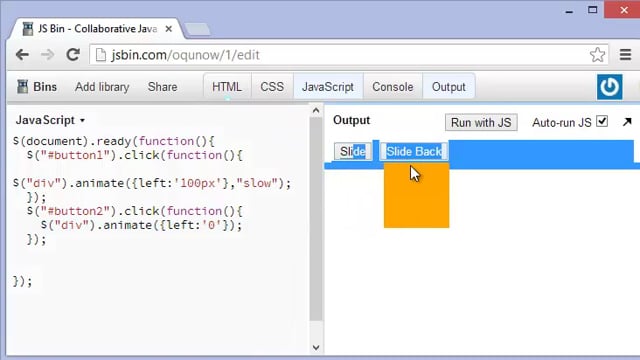
Task: Open the Chrome hamburger menu
Action: (625, 55)
